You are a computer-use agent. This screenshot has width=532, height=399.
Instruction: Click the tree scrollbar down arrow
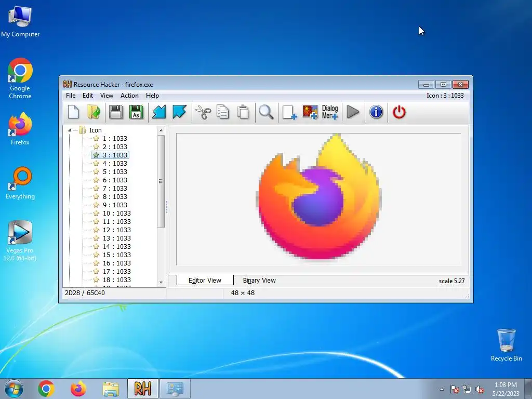(x=161, y=282)
